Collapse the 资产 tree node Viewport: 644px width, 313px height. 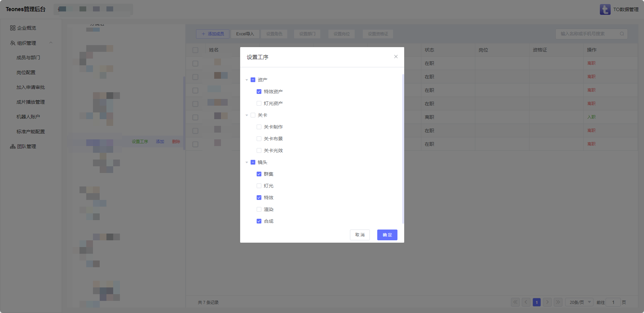[x=247, y=80]
